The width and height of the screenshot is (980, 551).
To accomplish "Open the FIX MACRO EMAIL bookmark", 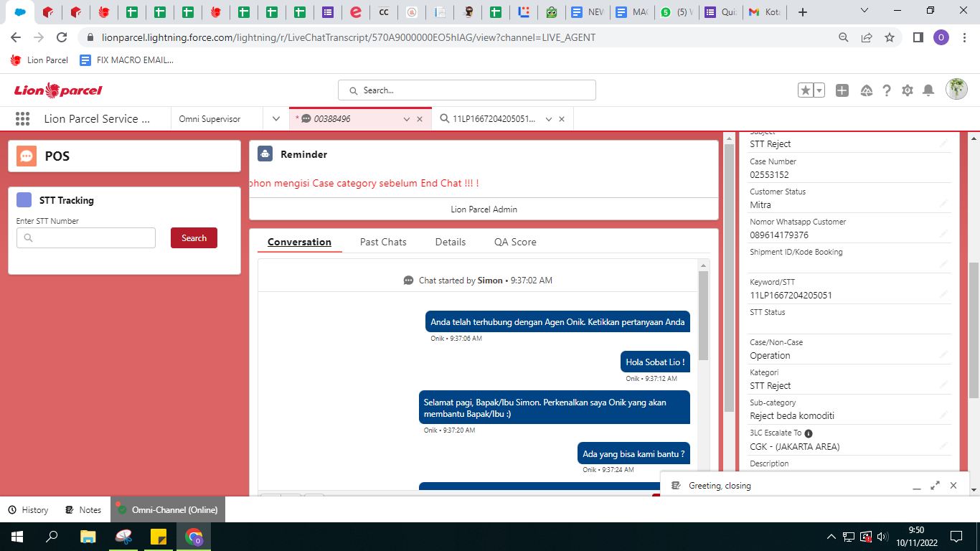I will [x=127, y=60].
